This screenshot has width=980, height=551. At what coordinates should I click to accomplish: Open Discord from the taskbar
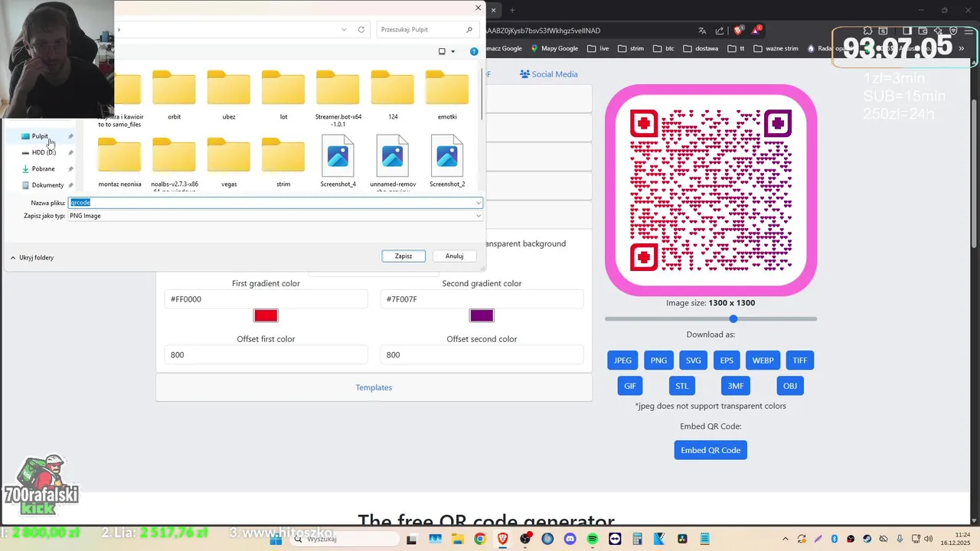pos(570,539)
